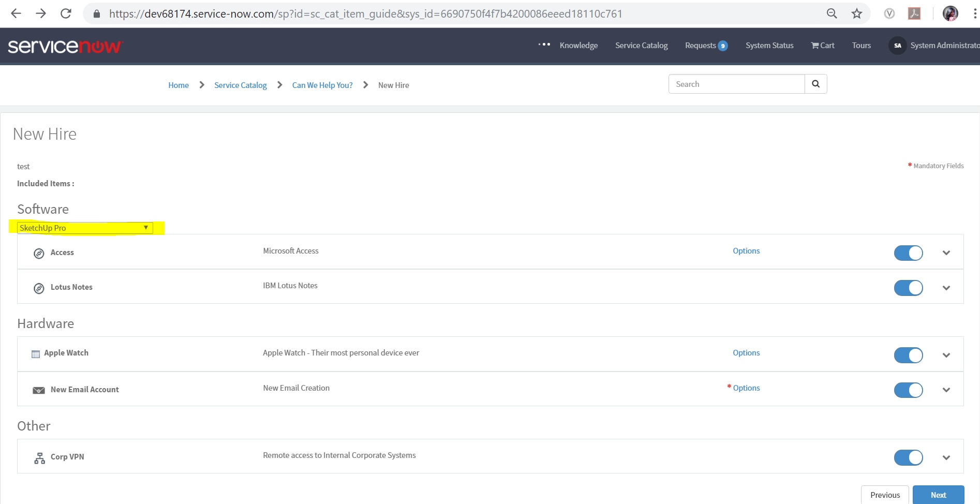This screenshot has height=504, width=980.
Task: Expand the Access row chevron
Action: click(x=946, y=253)
